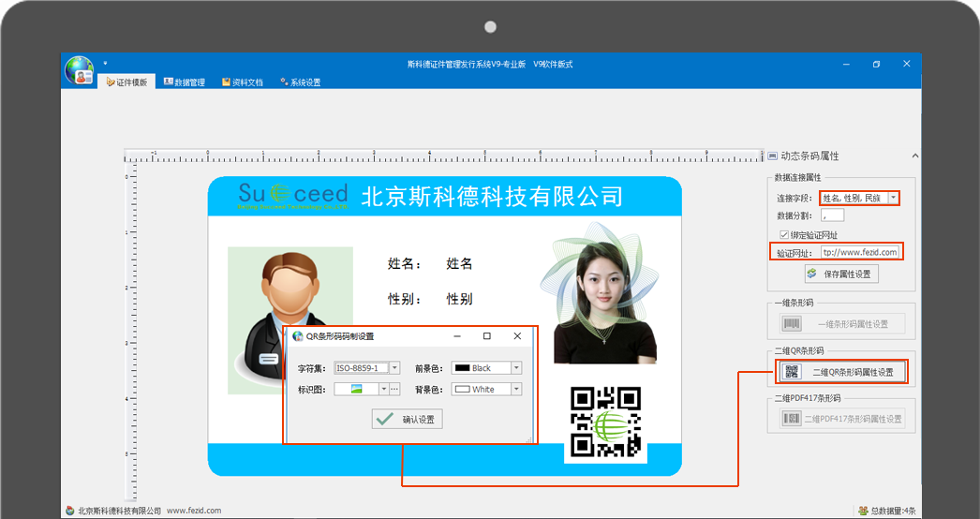The height and width of the screenshot is (519, 980).
Task: Select the woman's photo on the card
Action: (x=605, y=300)
